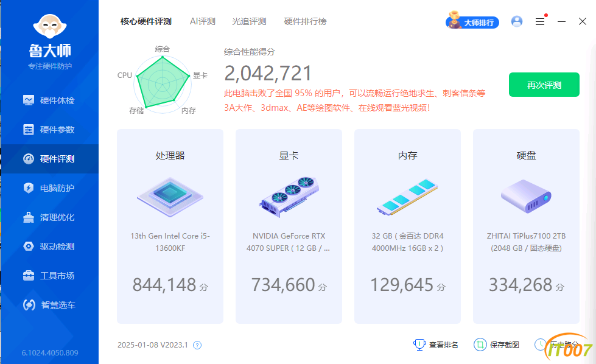Click the memory score 129,645

pos(402,285)
